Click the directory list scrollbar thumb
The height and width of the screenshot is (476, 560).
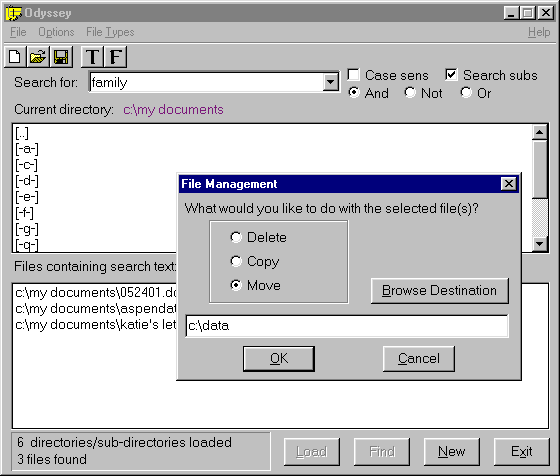540,169
